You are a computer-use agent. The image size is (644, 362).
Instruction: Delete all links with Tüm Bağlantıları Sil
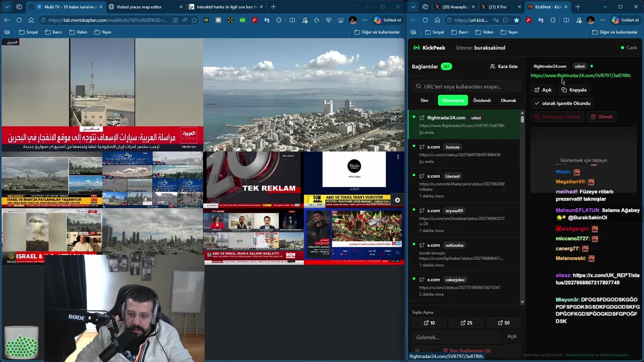point(466,350)
